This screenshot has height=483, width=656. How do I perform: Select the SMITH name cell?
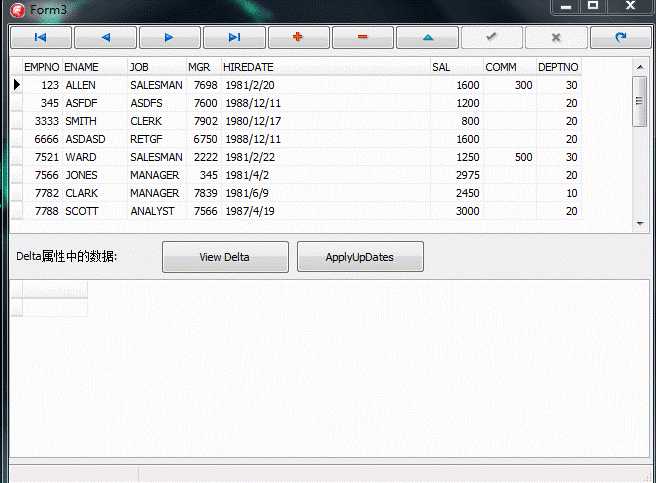95,121
